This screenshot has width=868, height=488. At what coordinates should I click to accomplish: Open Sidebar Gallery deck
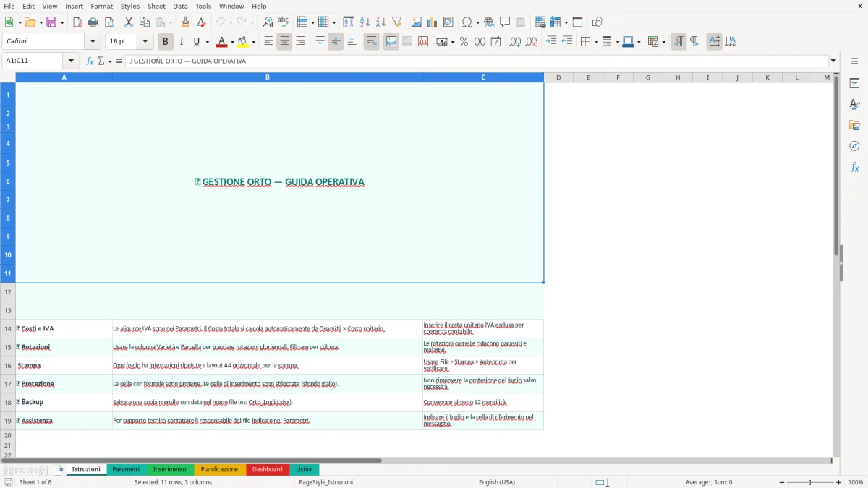[x=854, y=126]
